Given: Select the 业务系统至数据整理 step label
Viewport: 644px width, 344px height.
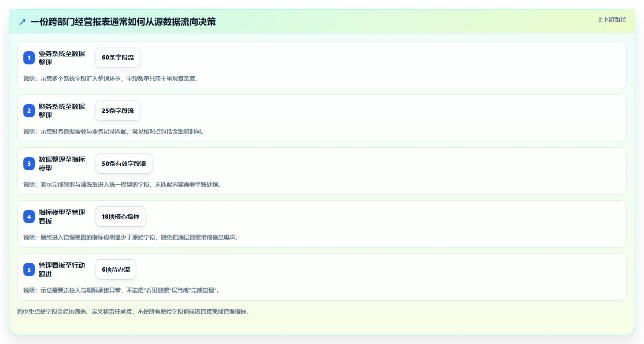Looking at the screenshot, I should click(x=62, y=58).
